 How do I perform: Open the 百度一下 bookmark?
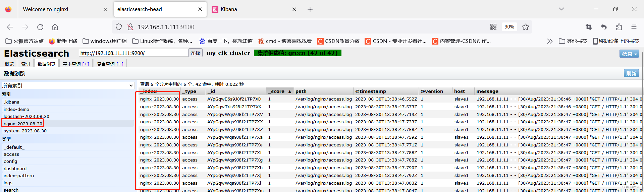coord(226,41)
